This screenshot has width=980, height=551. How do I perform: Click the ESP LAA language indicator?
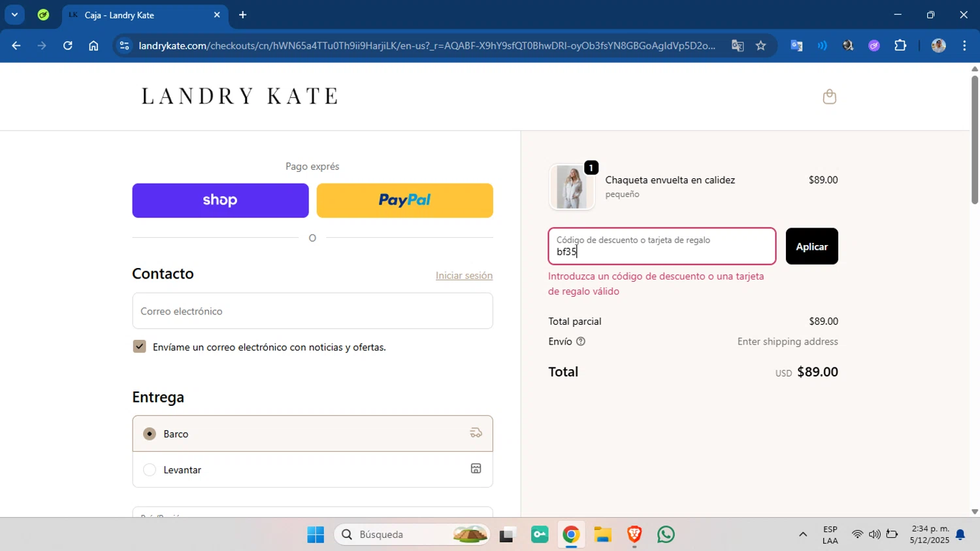click(830, 535)
